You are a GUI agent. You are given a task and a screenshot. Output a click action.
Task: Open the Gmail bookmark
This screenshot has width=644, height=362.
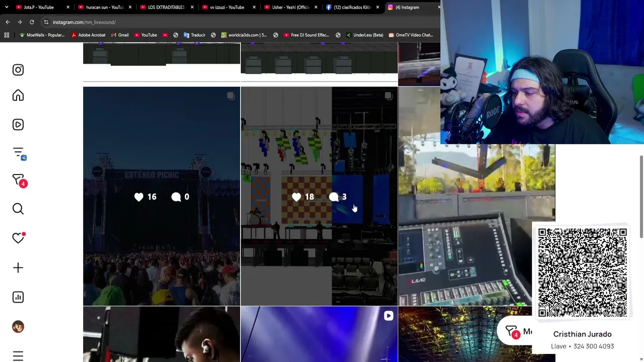click(120, 35)
